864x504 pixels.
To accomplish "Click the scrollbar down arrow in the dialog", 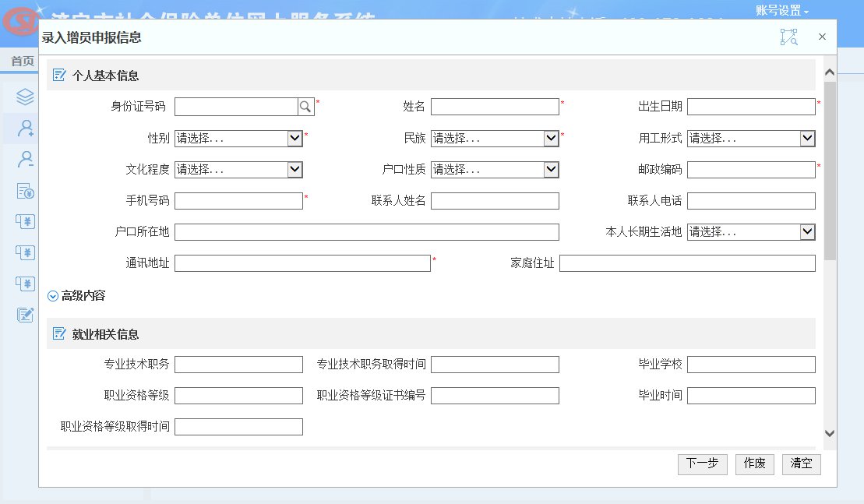I will (x=830, y=434).
